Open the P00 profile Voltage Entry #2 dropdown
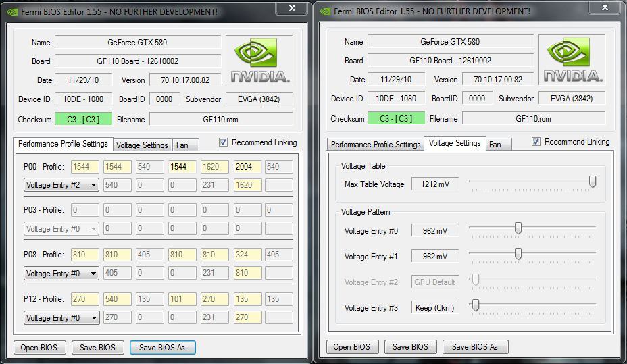 click(x=61, y=185)
